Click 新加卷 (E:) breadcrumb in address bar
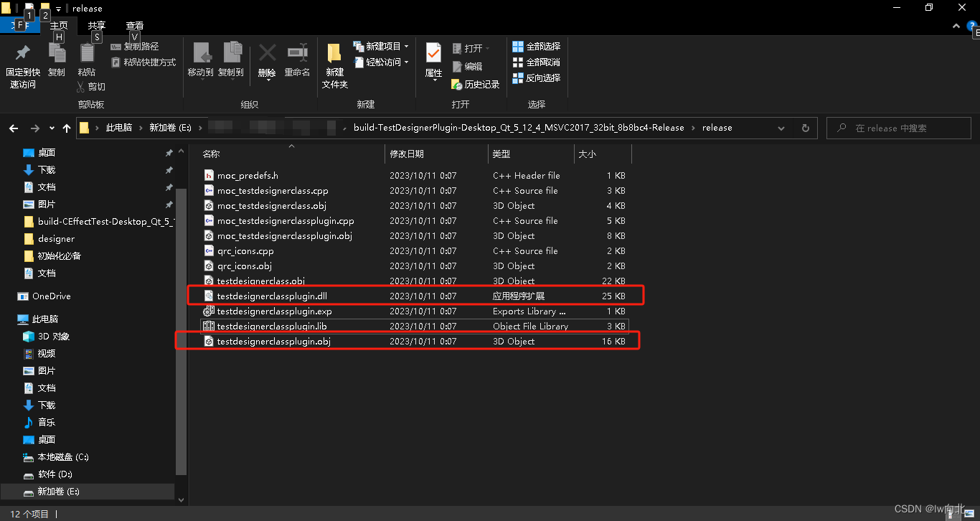This screenshot has height=521, width=980. point(170,128)
